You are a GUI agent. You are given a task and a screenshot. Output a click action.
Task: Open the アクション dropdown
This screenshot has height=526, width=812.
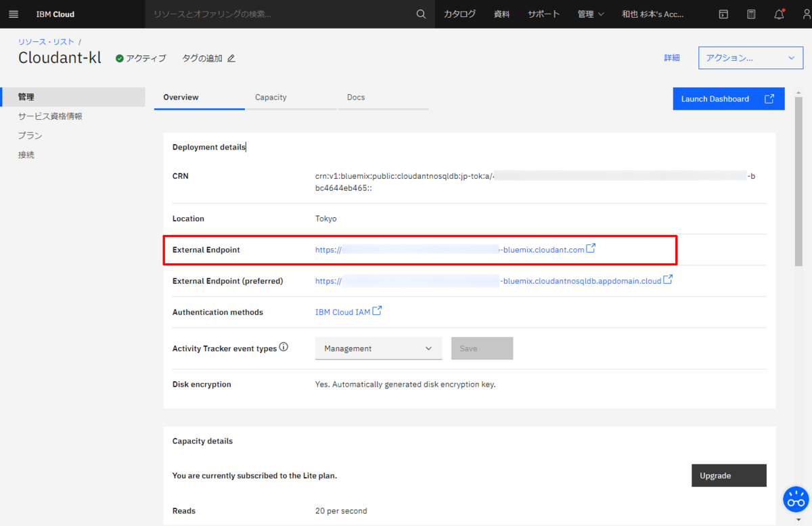click(x=750, y=58)
